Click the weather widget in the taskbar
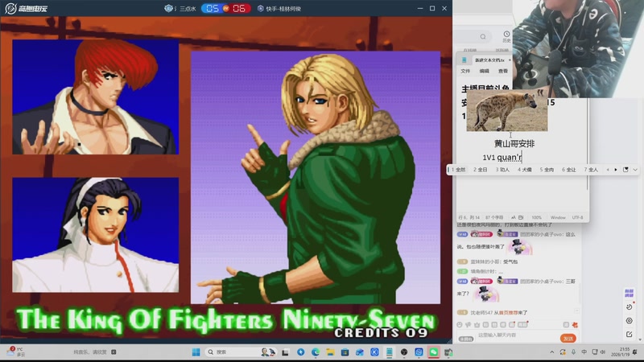The width and height of the screenshot is (644, 362). pyautogui.click(x=15, y=352)
